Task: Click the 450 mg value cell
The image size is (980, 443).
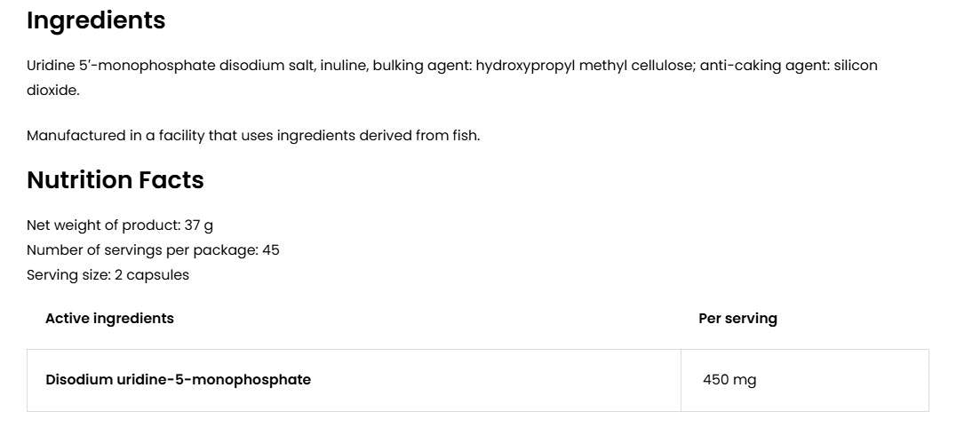Action: 804,380
